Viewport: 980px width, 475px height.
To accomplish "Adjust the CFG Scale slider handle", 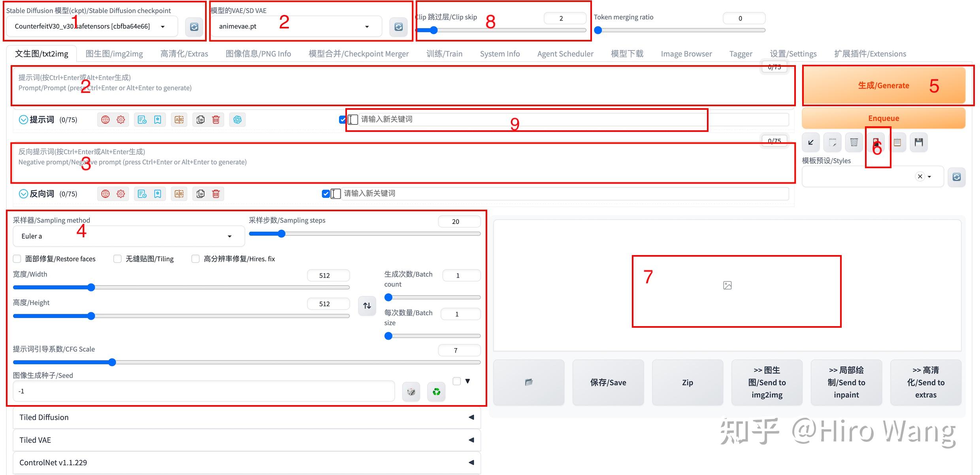I will click(x=112, y=362).
